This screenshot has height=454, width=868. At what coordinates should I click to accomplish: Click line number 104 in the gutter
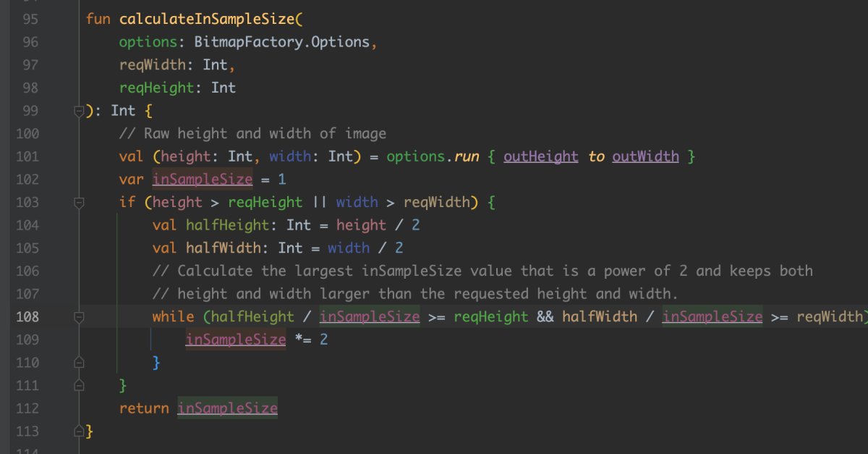tap(27, 225)
